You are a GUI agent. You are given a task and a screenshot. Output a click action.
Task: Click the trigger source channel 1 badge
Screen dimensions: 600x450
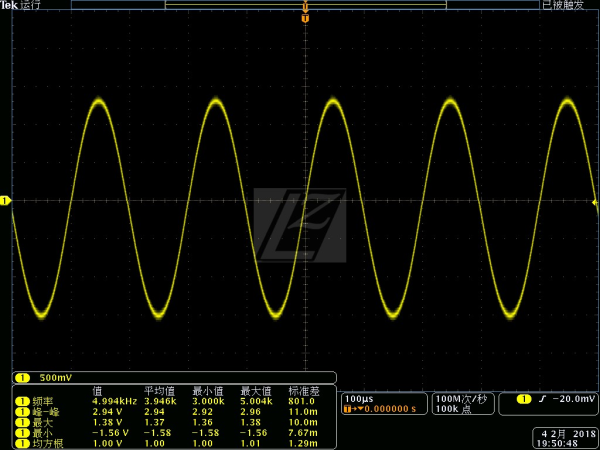(x=524, y=399)
